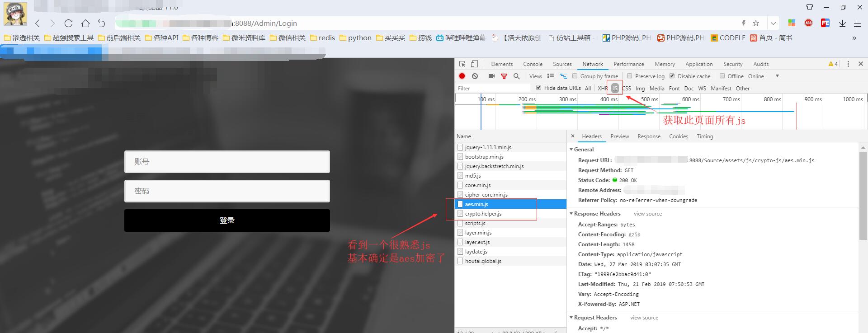Screen dimensions: 868x333
Task: Click the shirt skin icon in title bar
Action: coord(810,7)
